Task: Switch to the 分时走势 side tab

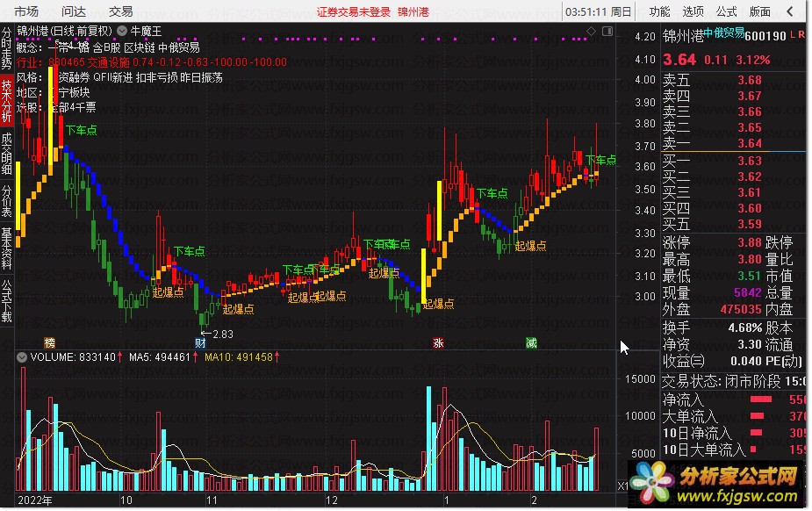Action: (x=6, y=48)
